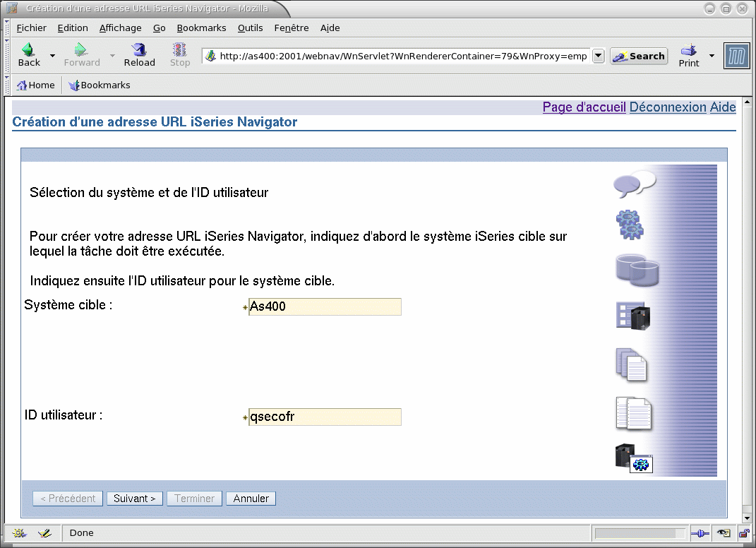Click the URL address bar field

click(x=402, y=56)
